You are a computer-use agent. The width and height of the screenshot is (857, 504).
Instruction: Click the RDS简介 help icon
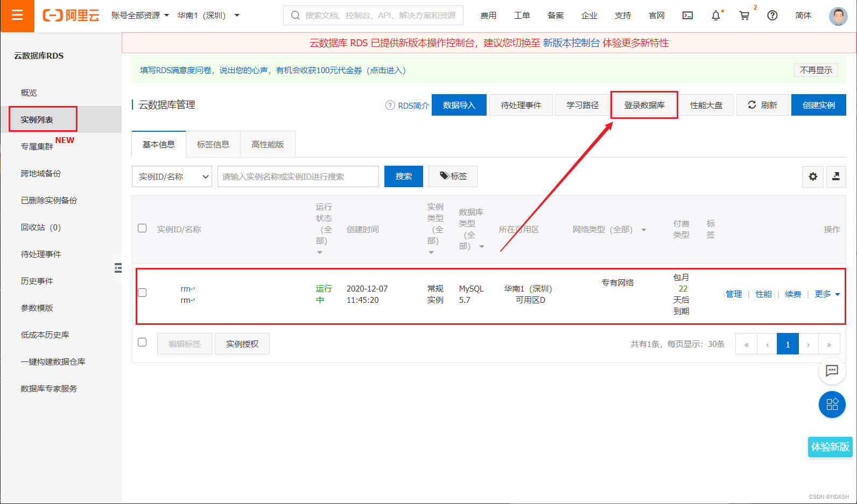point(390,105)
